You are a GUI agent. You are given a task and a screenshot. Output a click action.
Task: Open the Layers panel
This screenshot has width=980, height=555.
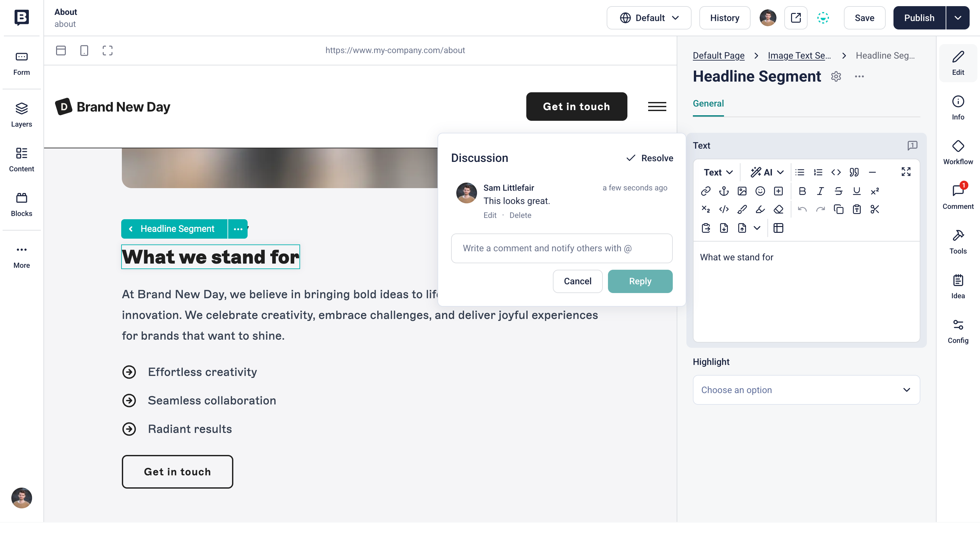tap(21, 115)
